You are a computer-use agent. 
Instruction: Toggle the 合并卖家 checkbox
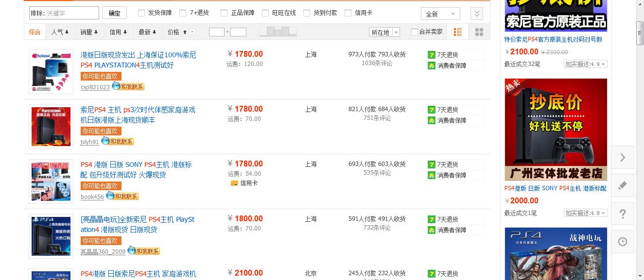click(415, 32)
